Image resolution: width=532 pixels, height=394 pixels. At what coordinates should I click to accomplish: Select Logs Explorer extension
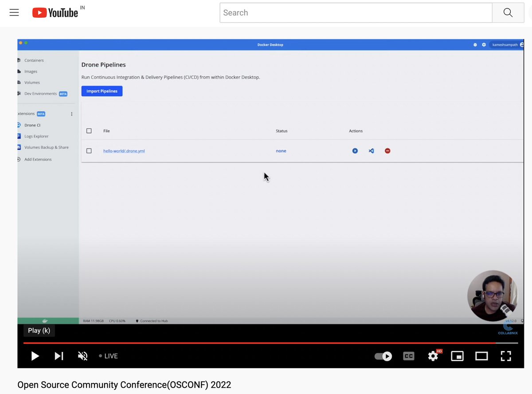tap(36, 136)
